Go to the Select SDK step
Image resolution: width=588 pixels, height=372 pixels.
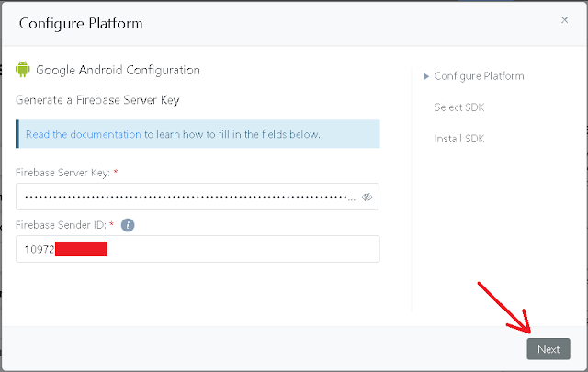[x=459, y=107]
